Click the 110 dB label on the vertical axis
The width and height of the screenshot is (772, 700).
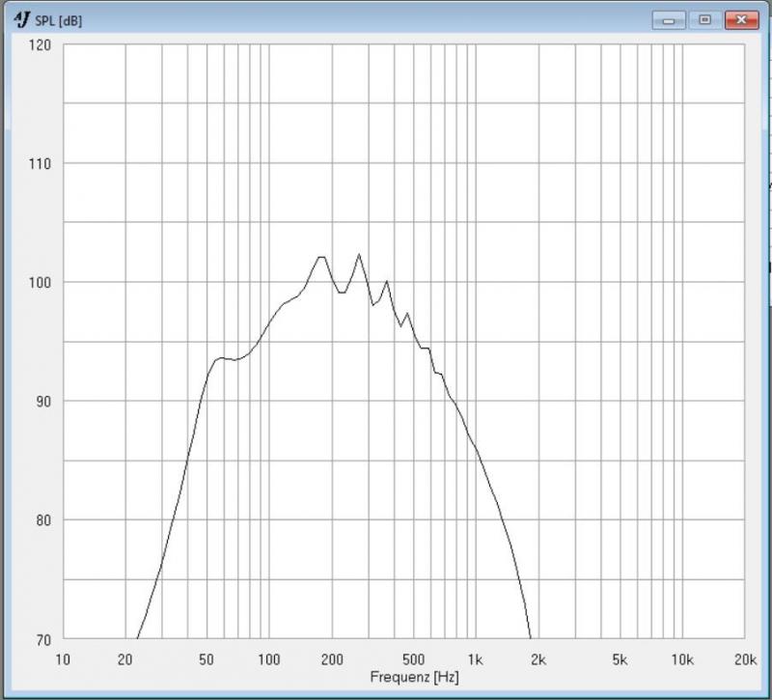(x=38, y=164)
